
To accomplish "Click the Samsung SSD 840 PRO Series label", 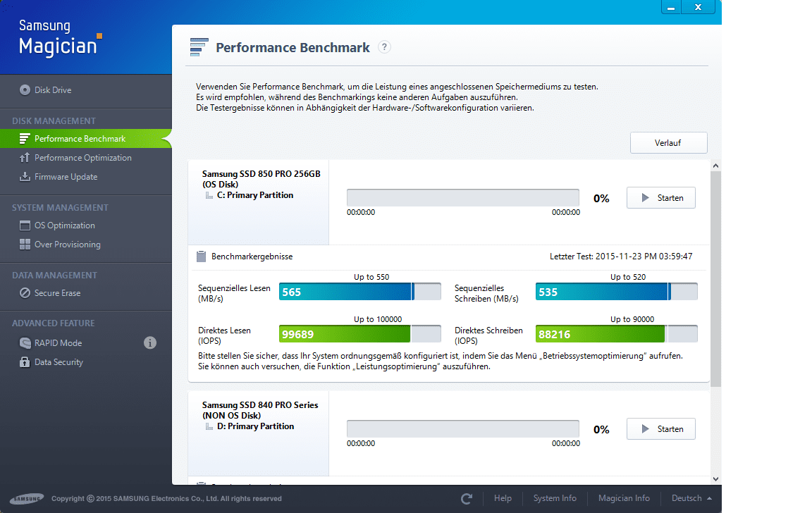I will tap(260, 404).
